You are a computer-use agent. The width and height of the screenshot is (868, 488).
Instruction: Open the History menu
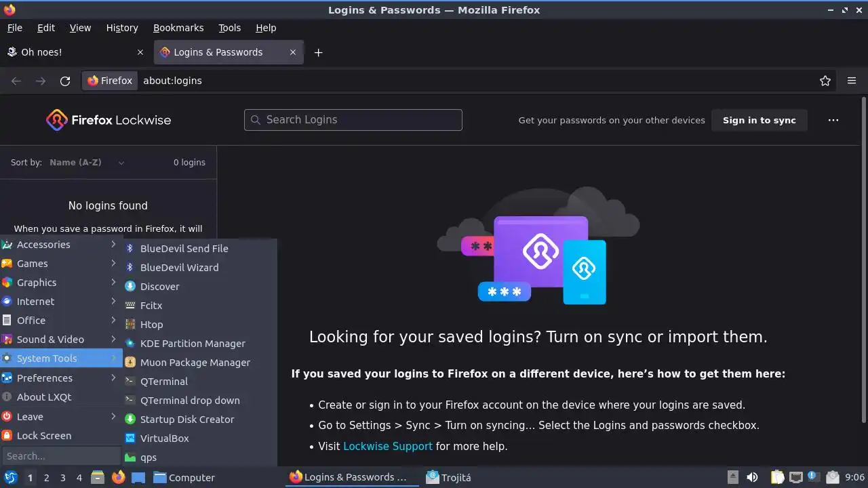click(122, 28)
